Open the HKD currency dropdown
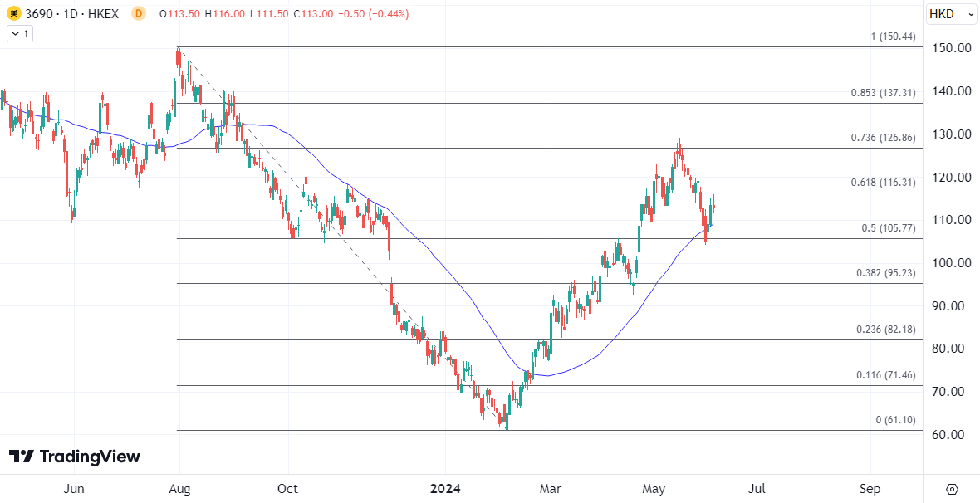980x503 pixels. [948, 14]
